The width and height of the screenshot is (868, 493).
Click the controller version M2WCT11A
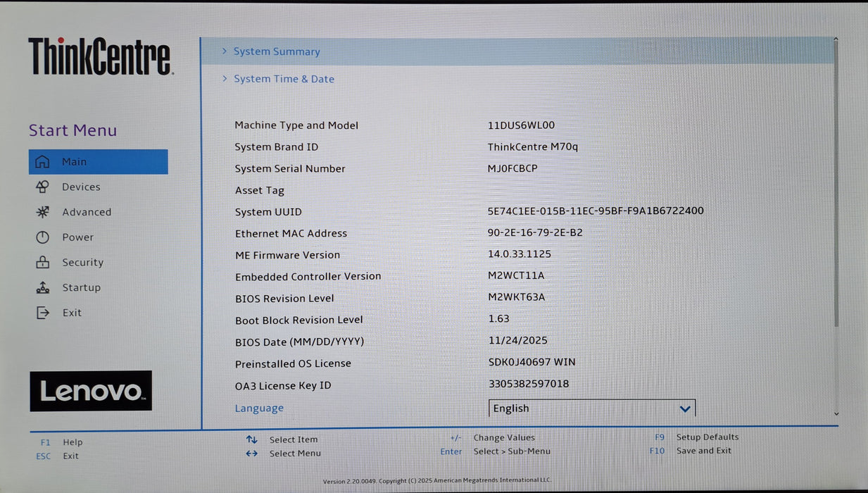pos(516,275)
